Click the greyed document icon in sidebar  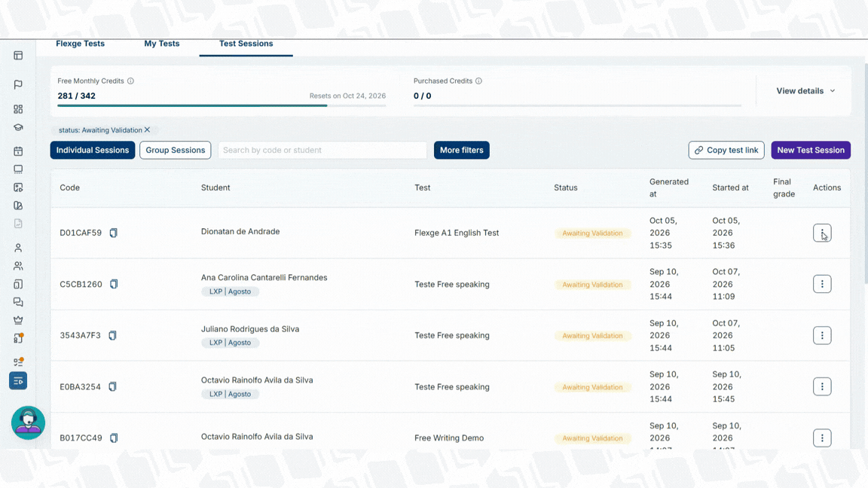point(18,224)
